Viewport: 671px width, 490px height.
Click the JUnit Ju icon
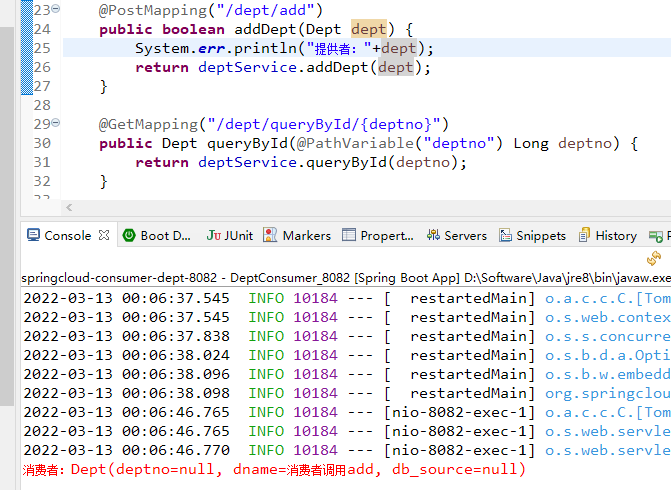pyautogui.click(x=214, y=235)
